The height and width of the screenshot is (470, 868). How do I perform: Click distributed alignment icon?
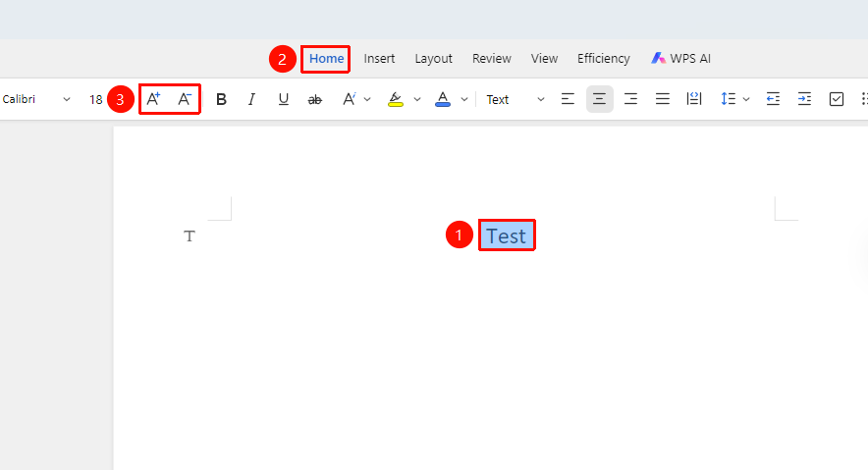coord(694,99)
